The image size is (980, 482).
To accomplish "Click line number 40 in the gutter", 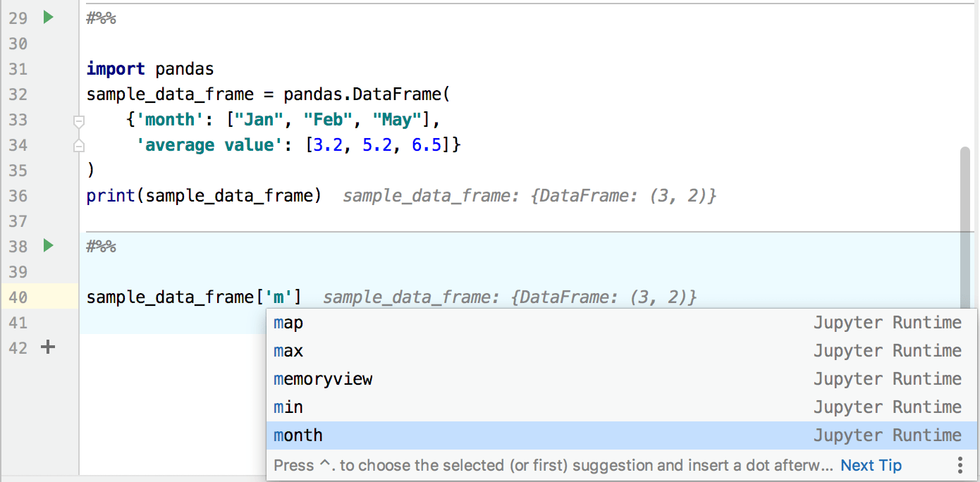I will click(x=18, y=297).
